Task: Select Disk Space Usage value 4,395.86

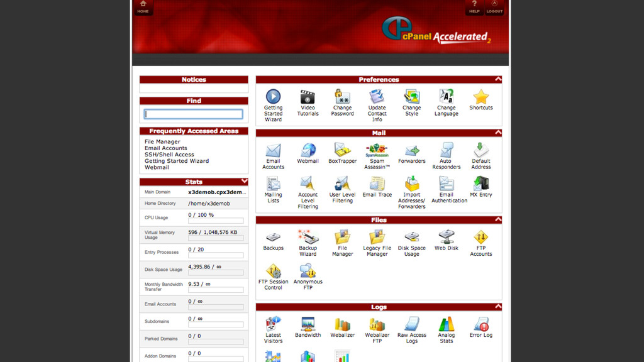Action: (199, 266)
